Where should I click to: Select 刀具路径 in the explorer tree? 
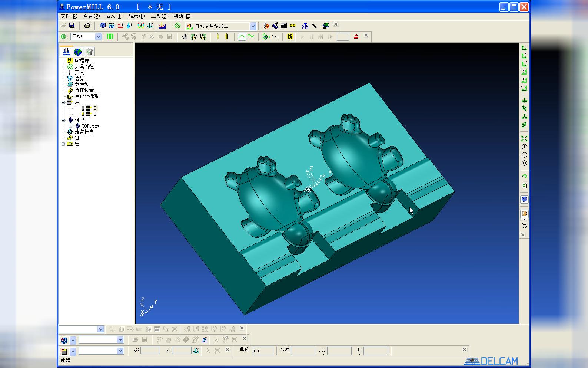[84, 66]
